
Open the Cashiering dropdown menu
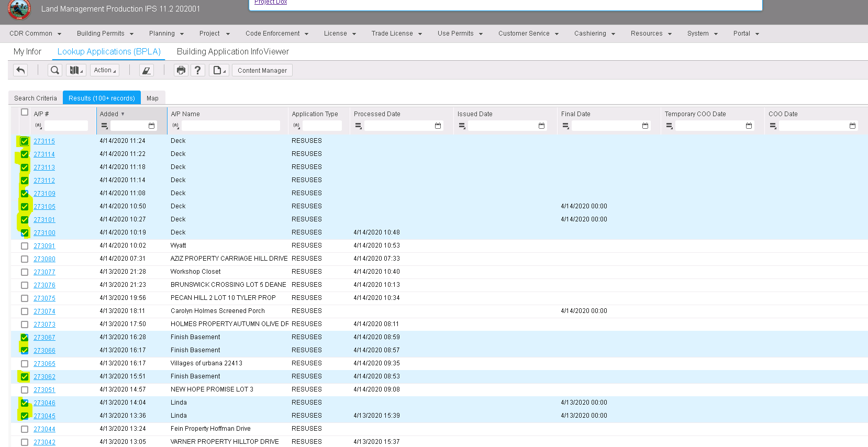pos(595,33)
